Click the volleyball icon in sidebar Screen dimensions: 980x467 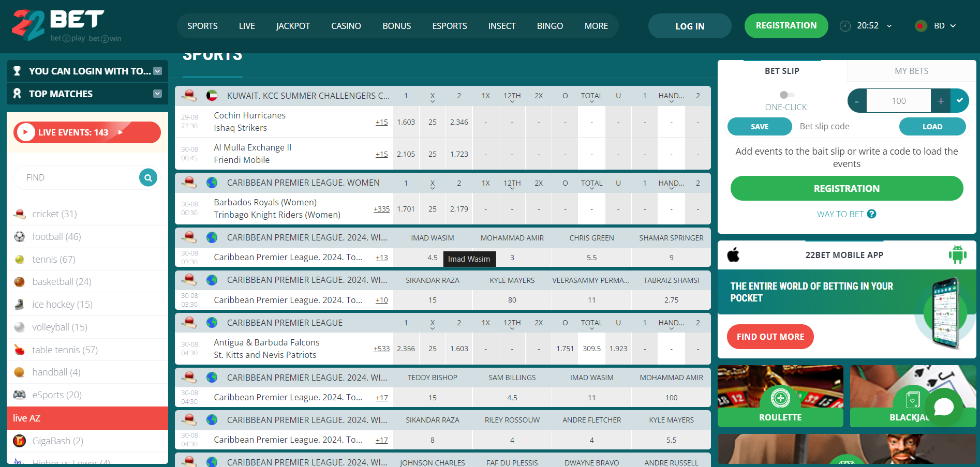point(20,327)
